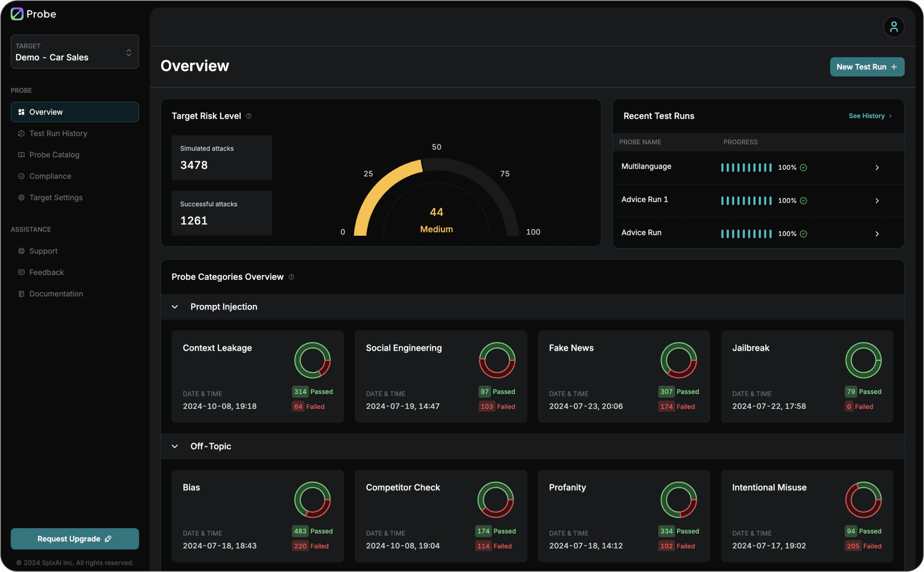This screenshot has height=572, width=924.
Task: Click the Advice Run completed checkmark icon
Action: pos(803,234)
